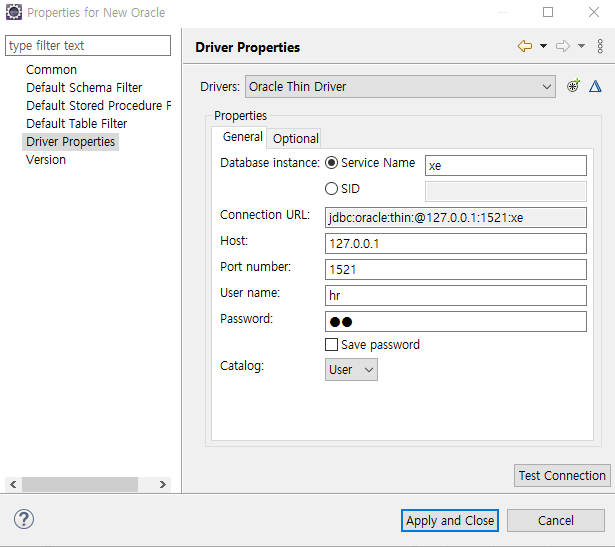Click the Password field
Image resolution: width=615 pixels, height=547 pixels.
tap(456, 322)
